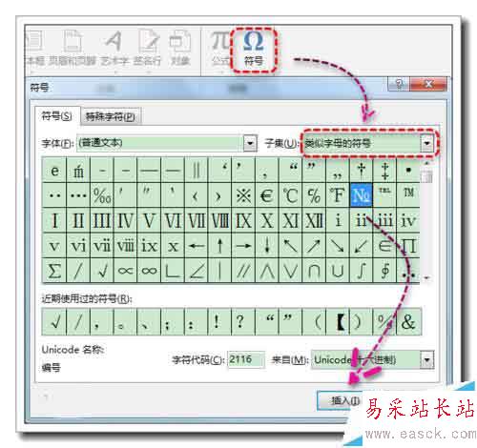Select the Euro € symbol

point(267,194)
